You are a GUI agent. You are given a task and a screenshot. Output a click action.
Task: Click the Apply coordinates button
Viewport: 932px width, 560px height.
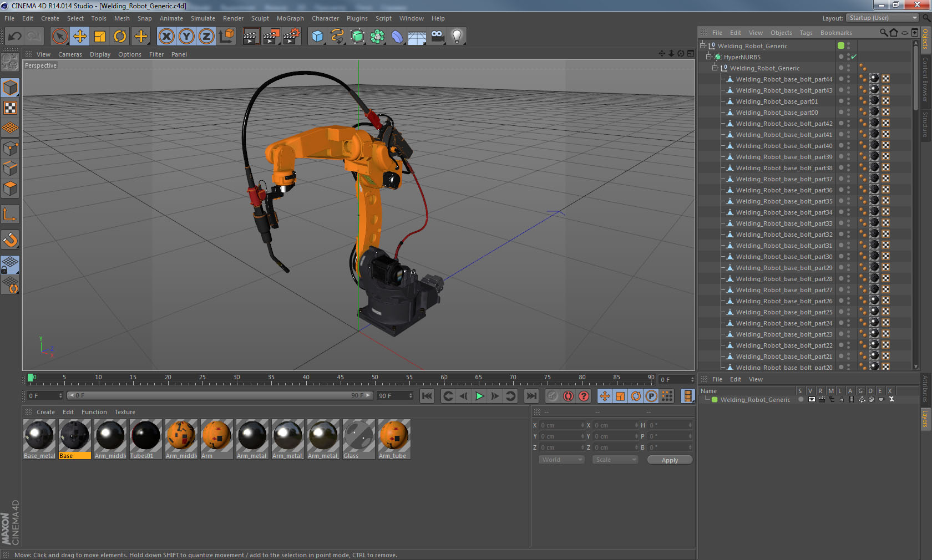(x=670, y=460)
